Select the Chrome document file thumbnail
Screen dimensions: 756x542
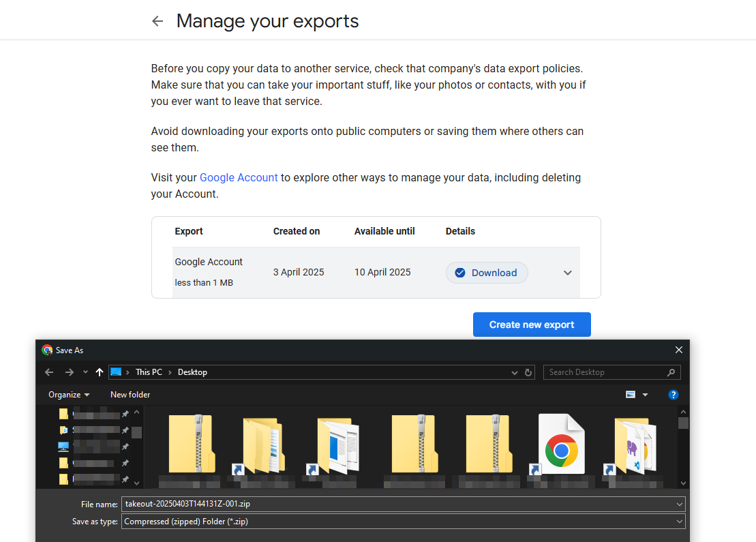point(561,444)
